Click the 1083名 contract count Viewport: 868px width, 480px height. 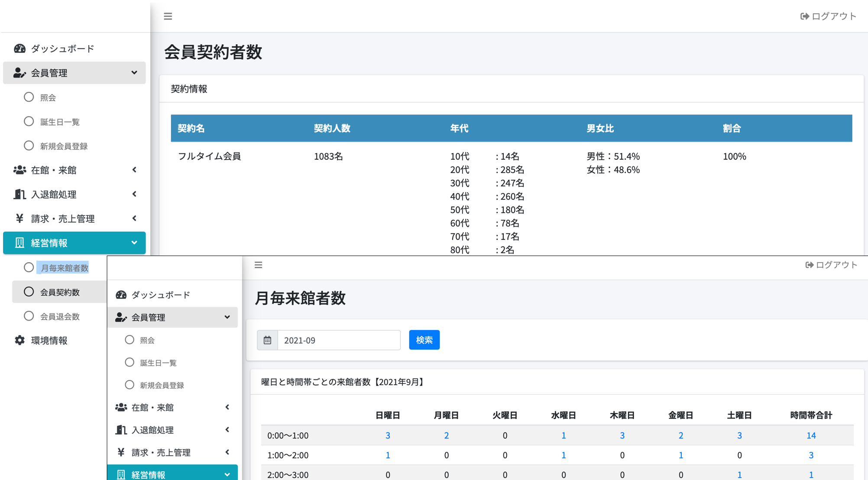pos(328,156)
